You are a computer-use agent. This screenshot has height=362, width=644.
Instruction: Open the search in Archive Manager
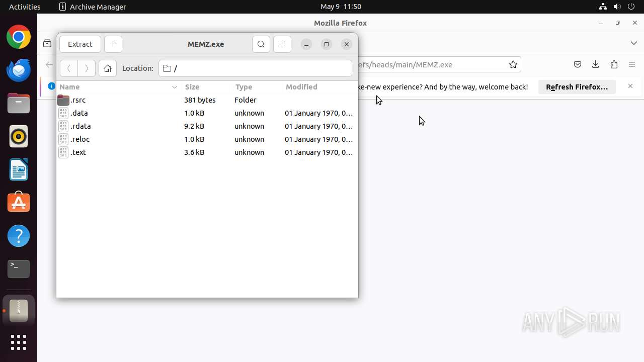tap(261, 44)
